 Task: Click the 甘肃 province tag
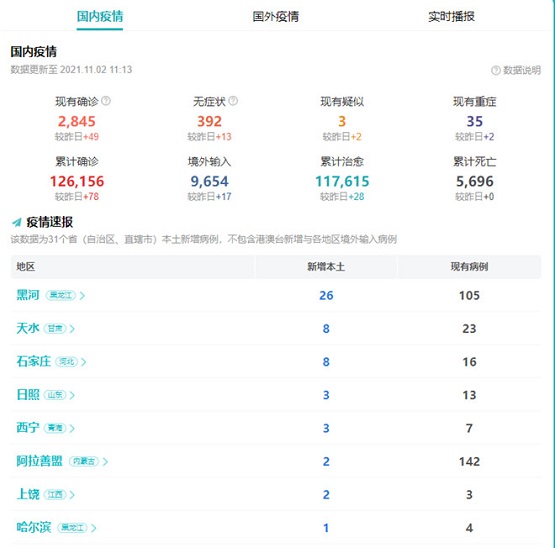click(55, 329)
